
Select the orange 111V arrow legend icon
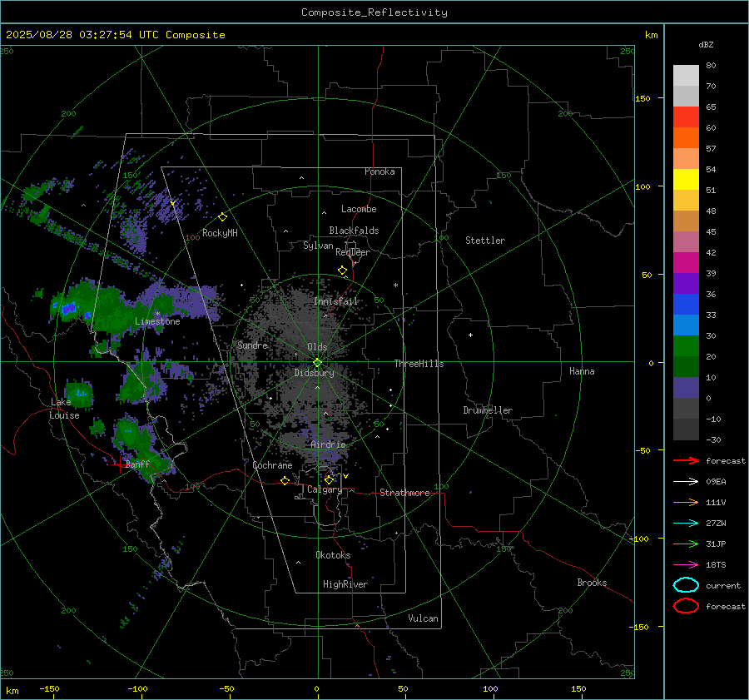(x=686, y=502)
